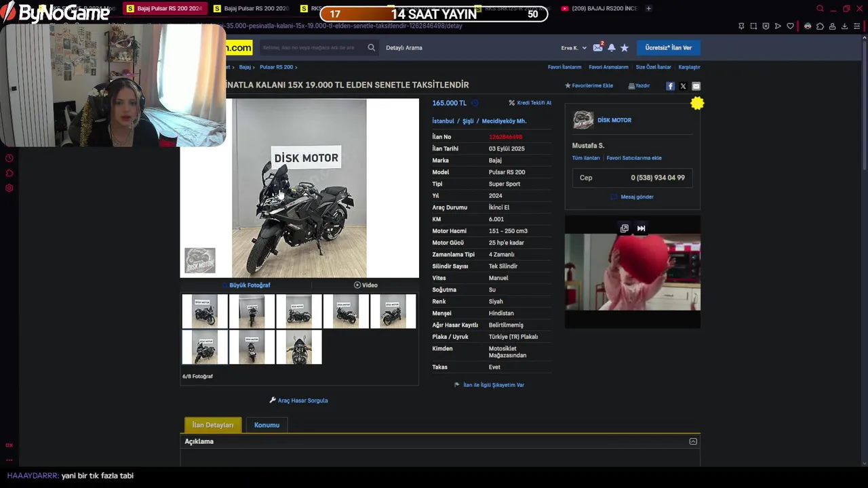
Task: Click the avatar extension icon in browser toolbar
Action: pos(807,26)
